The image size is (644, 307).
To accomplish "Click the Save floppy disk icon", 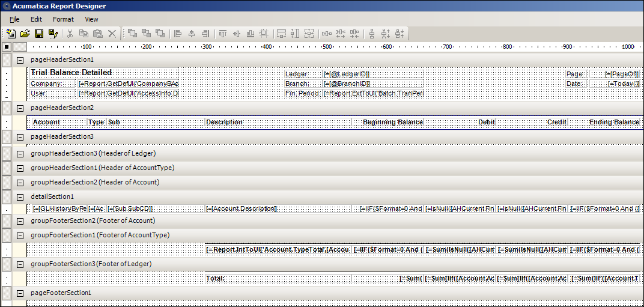I will coord(38,34).
